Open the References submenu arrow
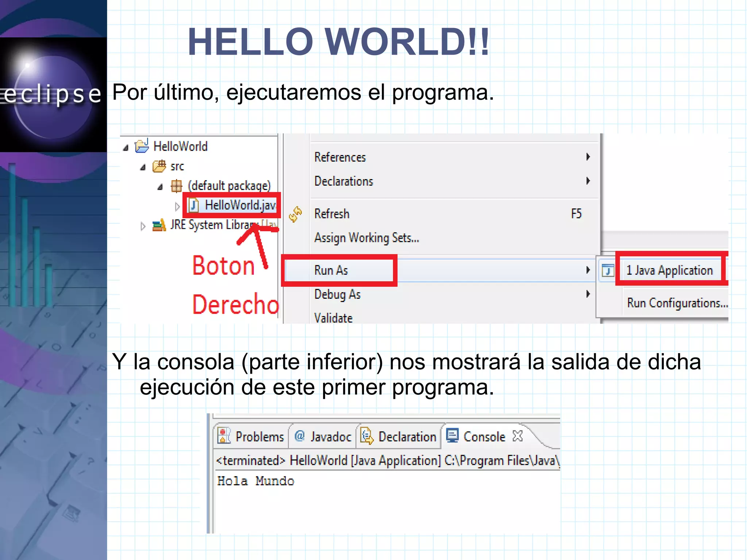Image resolution: width=747 pixels, height=560 pixels. click(x=588, y=157)
